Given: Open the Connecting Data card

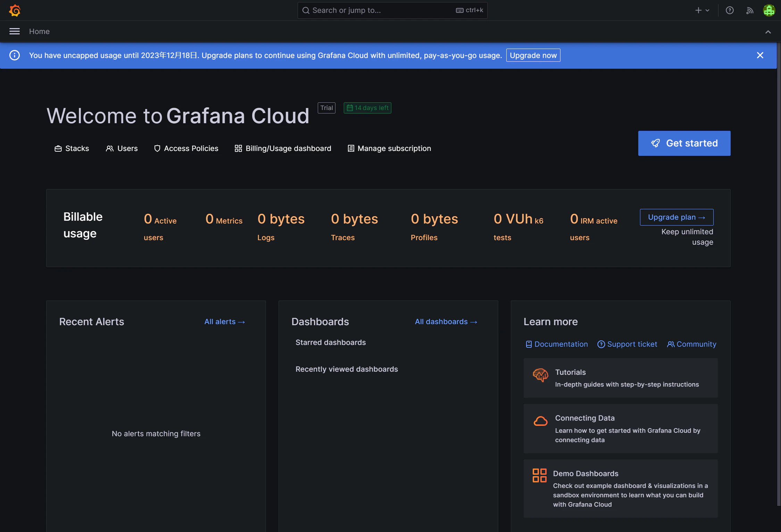Looking at the screenshot, I should 620,429.
